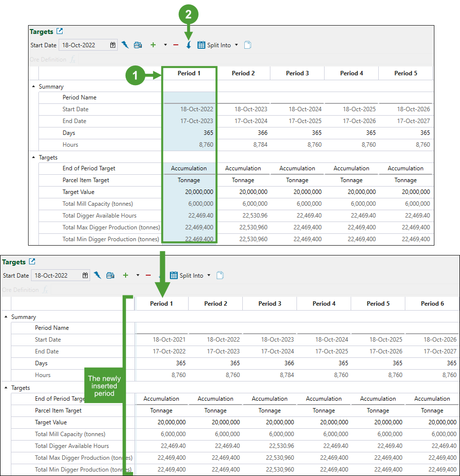The height and width of the screenshot is (476, 460).
Task: Click the blue insert-before arrow icon in upper toolbar
Action: point(188,45)
